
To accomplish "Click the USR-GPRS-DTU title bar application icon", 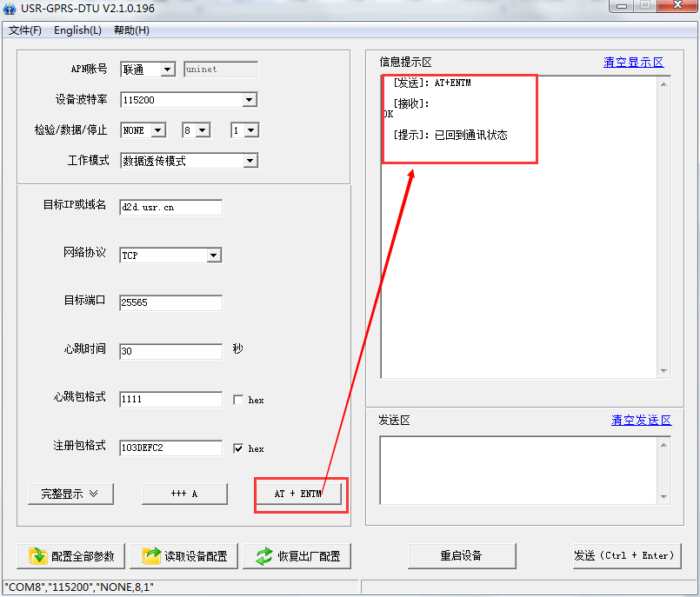I will [x=11, y=9].
